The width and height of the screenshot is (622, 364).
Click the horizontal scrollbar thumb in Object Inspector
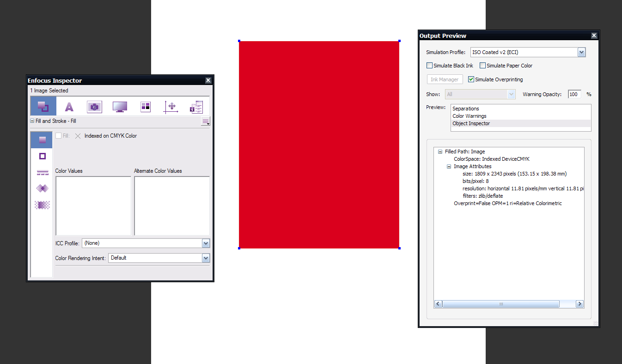click(x=501, y=304)
